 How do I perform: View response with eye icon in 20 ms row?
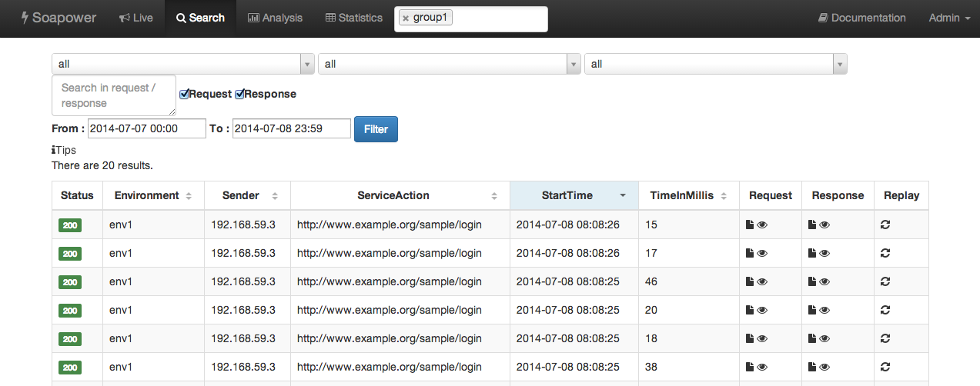pyautogui.click(x=824, y=310)
